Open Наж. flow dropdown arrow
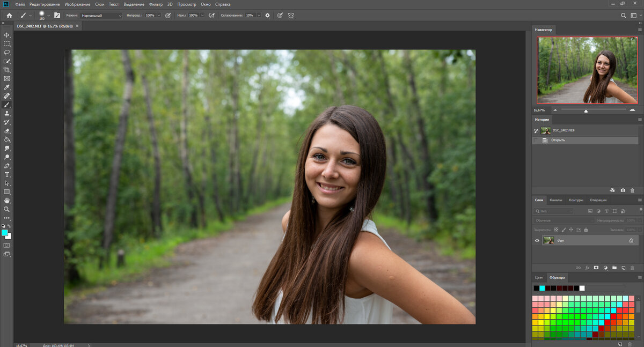Image resolution: width=644 pixels, height=347 pixels. (x=202, y=16)
